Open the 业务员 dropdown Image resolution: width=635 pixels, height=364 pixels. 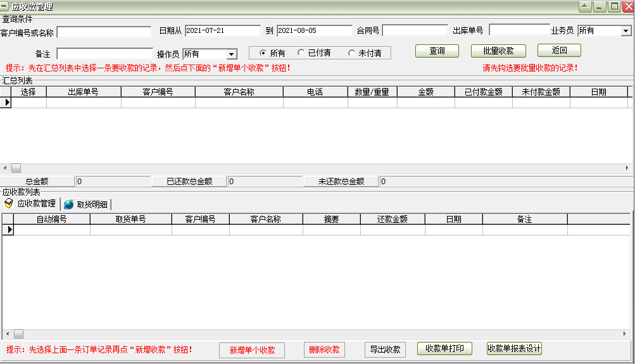pyautogui.click(x=626, y=31)
